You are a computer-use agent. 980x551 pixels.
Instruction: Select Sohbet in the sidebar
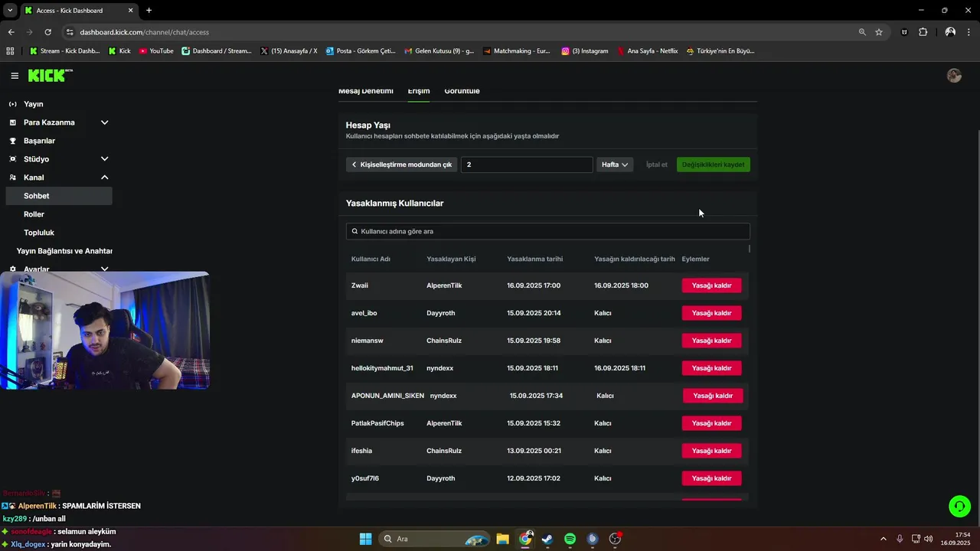pos(58,196)
